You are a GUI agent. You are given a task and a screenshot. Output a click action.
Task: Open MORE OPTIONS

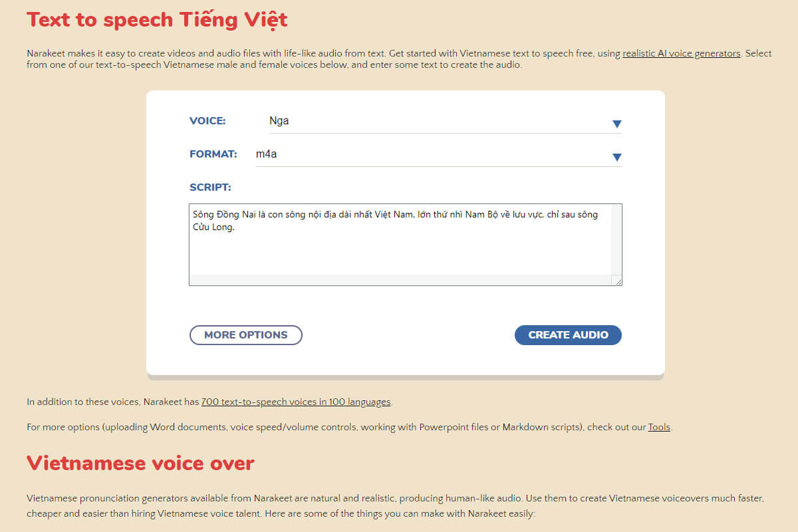tap(246, 335)
